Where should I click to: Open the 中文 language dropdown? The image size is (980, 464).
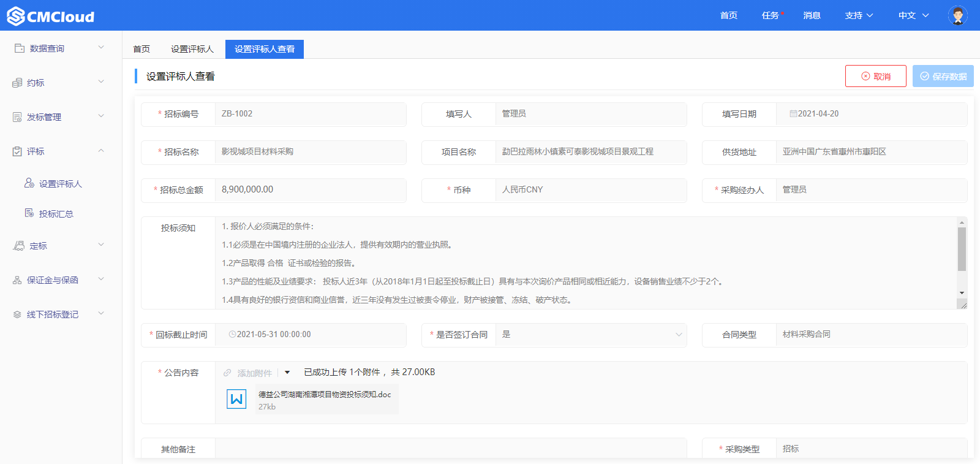(x=913, y=15)
